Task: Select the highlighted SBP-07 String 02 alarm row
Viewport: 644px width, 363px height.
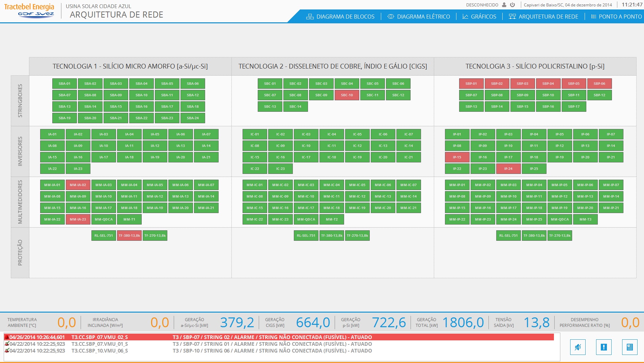Action: (x=279, y=337)
